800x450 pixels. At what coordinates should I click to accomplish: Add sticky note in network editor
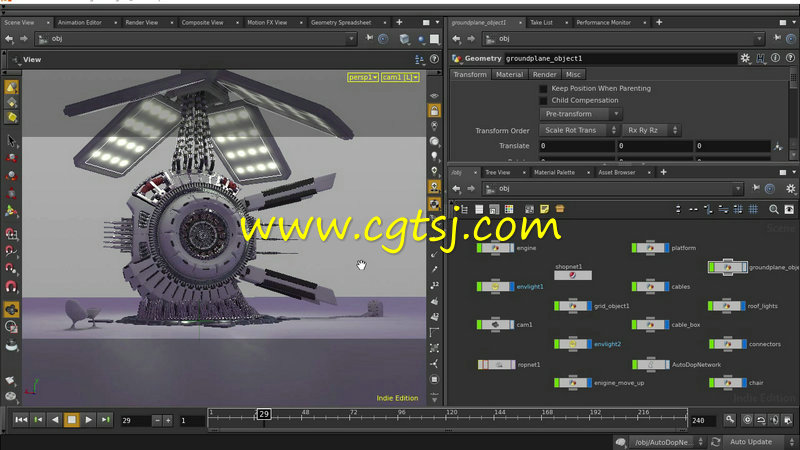tap(544, 209)
